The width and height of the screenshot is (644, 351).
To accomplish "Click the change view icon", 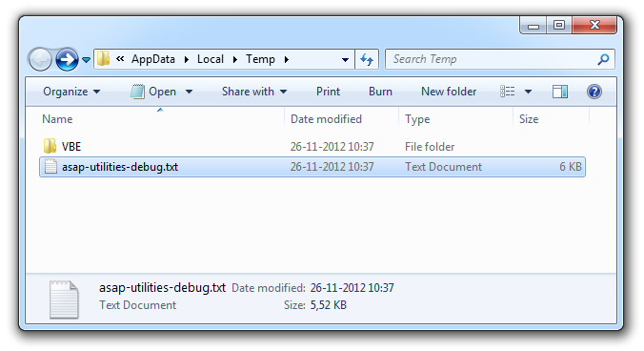I will tap(507, 92).
